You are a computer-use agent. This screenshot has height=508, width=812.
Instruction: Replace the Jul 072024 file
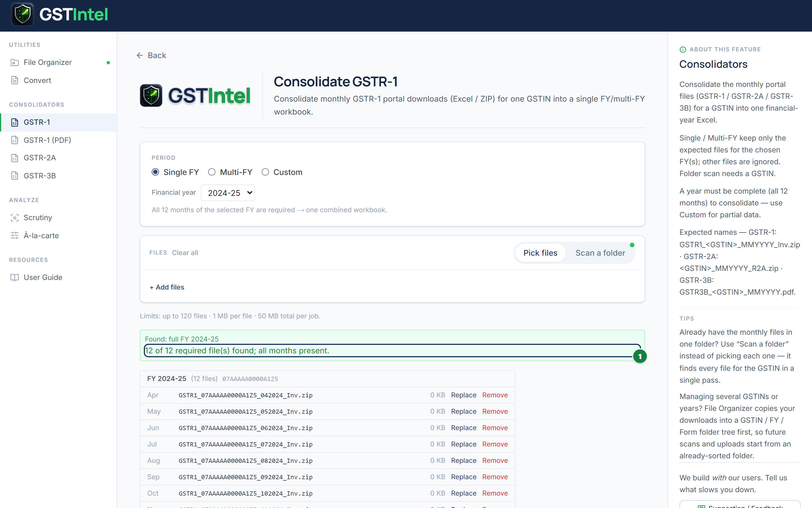(464, 444)
